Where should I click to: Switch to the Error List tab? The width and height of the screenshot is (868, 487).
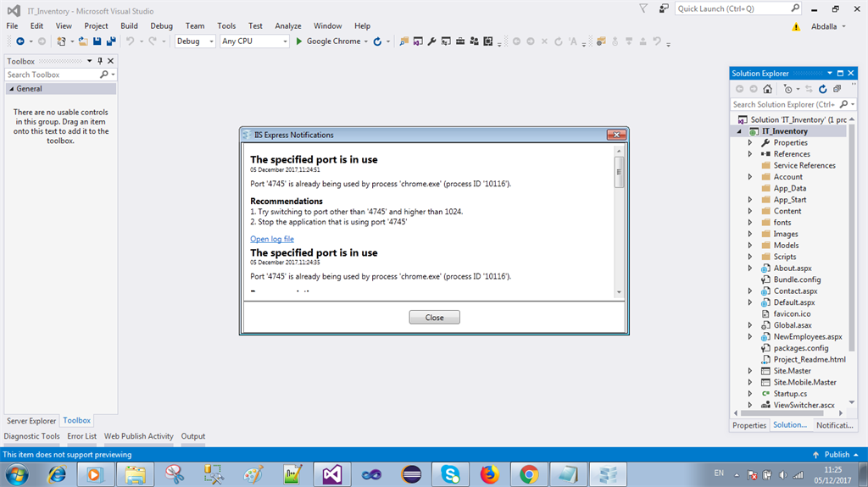point(81,436)
